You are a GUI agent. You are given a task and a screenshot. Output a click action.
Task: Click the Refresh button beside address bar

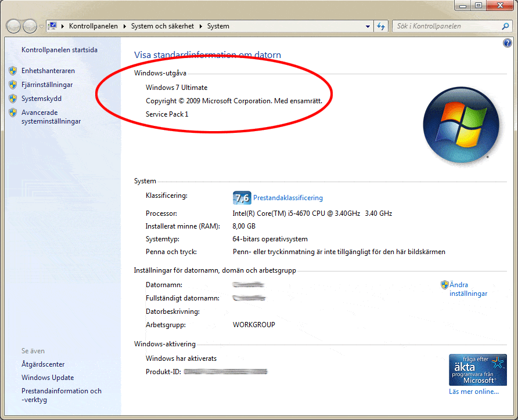[381, 26]
